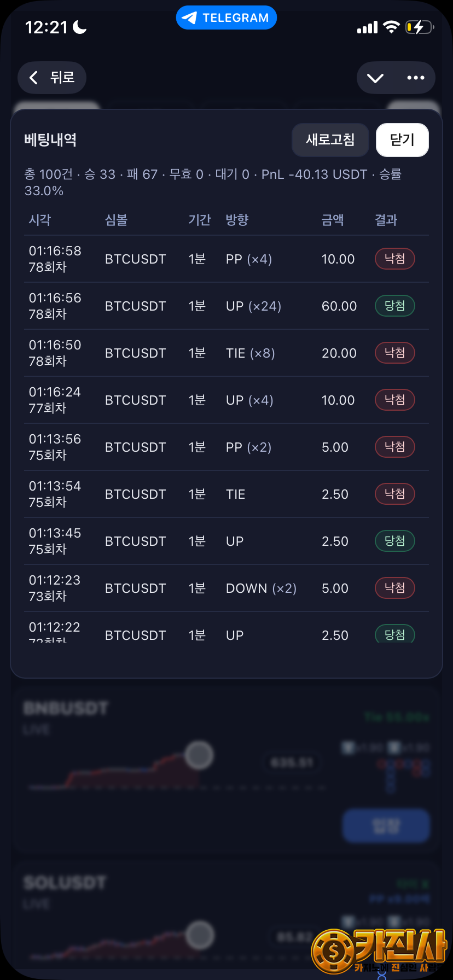Tap 당첨 badge on the 60.00 row
Screen dimensions: 453x980
pyautogui.click(x=394, y=306)
